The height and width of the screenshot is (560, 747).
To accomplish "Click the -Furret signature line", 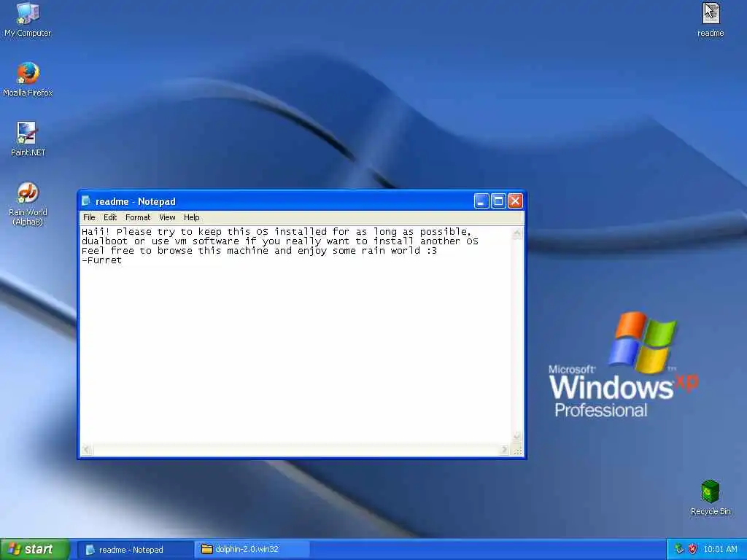I will click(102, 260).
